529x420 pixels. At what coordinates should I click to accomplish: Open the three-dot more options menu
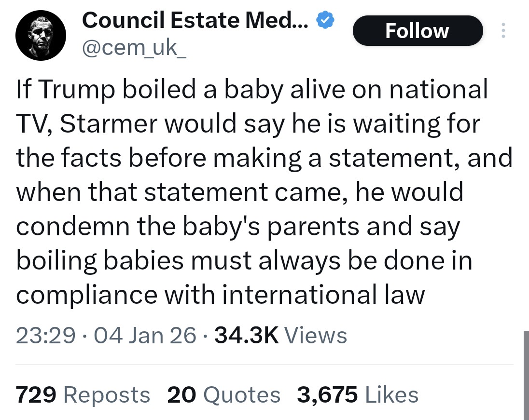point(503,30)
